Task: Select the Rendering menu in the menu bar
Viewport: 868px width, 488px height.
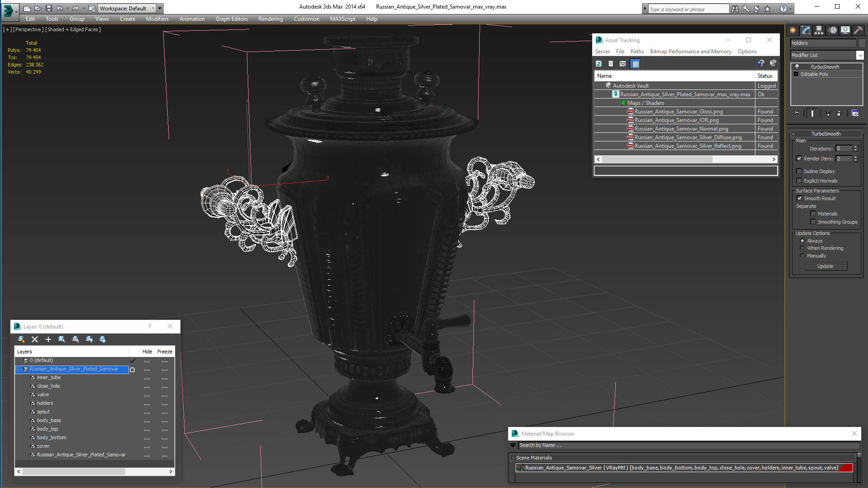Action: [x=271, y=19]
